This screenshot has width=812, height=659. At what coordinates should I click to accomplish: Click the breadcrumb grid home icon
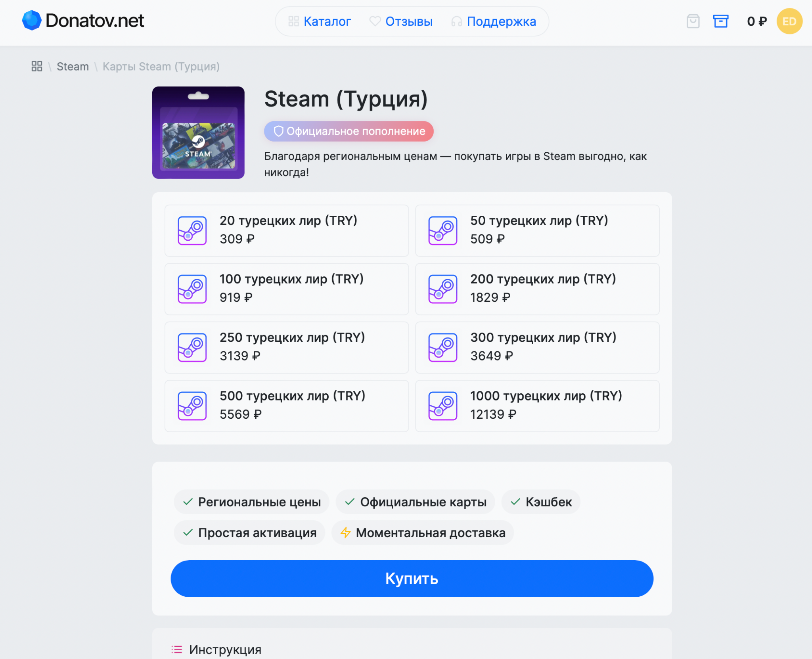click(37, 66)
